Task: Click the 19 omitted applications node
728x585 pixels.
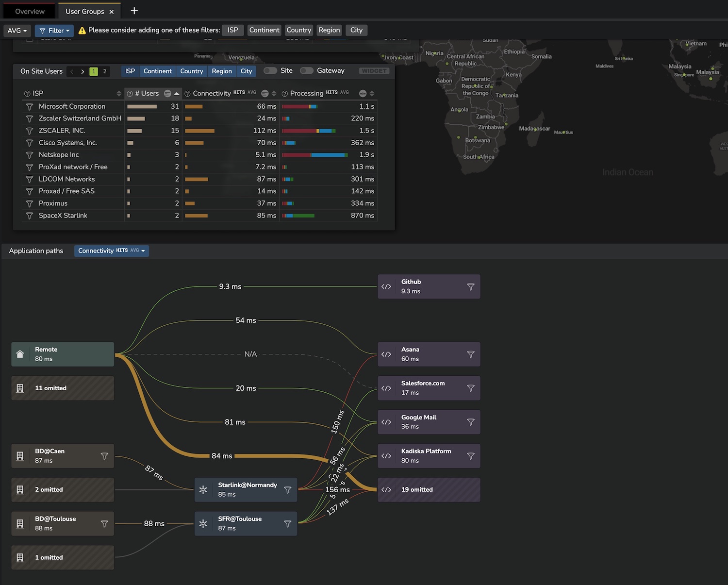Action: (429, 490)
